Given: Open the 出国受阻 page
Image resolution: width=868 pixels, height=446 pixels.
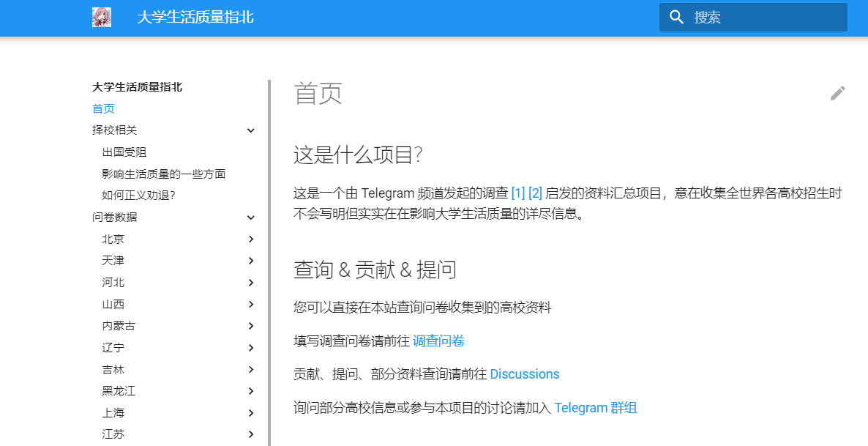Looking at the screenshot, I should (x=124, y=152).
